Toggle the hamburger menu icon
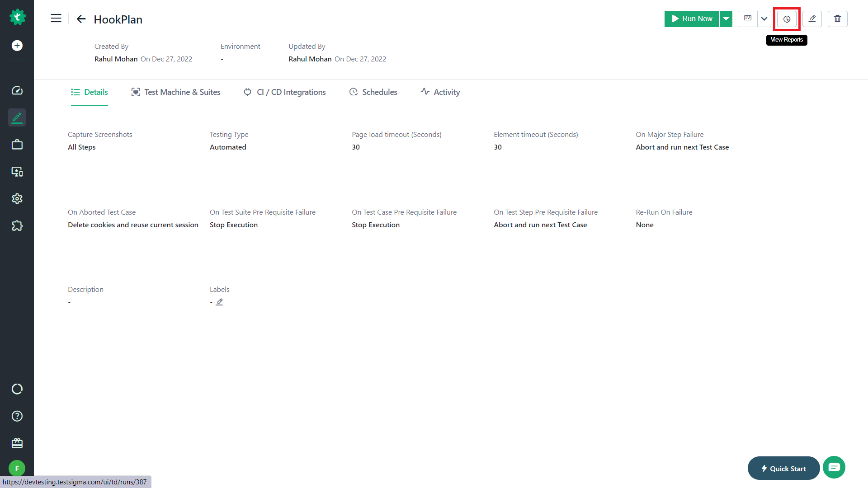 (56, 19)
